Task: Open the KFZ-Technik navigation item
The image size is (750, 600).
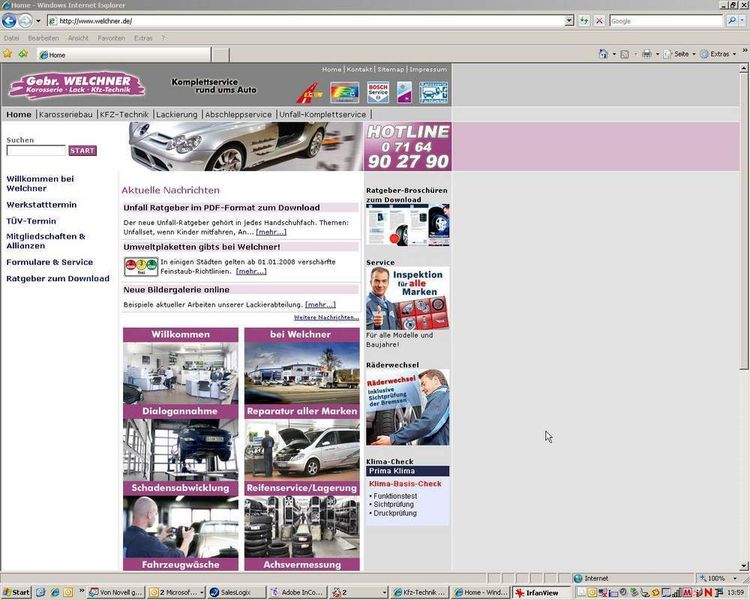Action: click(x=124, y=114)
